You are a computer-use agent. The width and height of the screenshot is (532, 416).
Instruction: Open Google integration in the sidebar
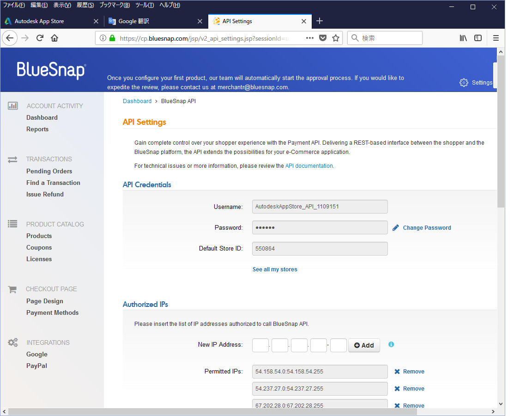point(37,354)
